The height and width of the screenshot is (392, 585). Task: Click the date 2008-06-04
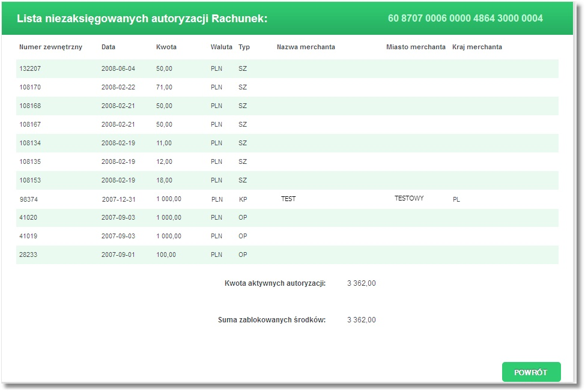tap(118, 68)
